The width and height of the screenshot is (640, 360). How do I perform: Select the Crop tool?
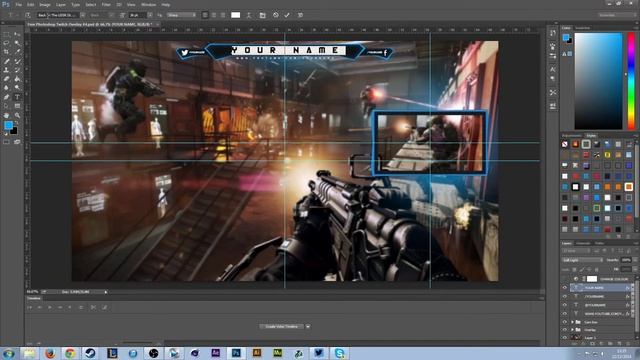coord(7,52)
